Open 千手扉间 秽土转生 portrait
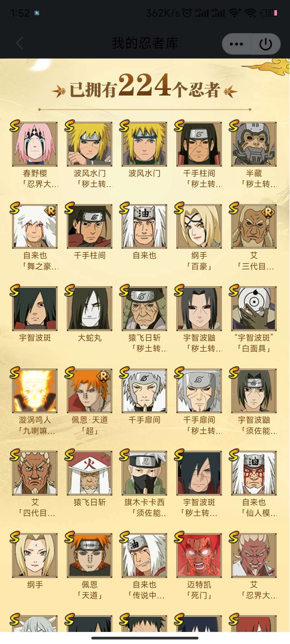The width and height of the screenshot is (290, 644). [x=199, y=391]
